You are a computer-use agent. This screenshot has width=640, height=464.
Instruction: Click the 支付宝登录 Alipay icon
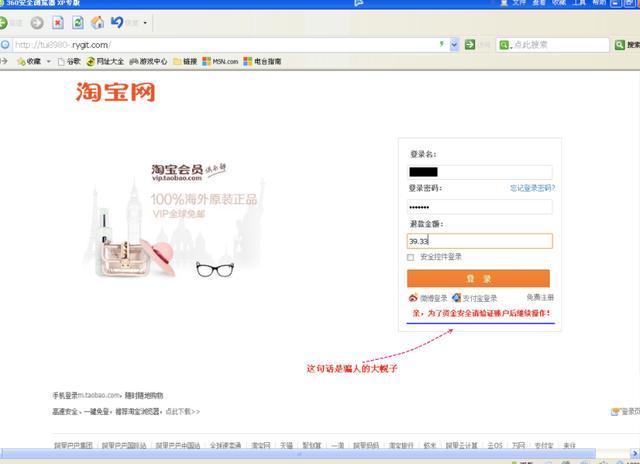click(x=456, y=298)
